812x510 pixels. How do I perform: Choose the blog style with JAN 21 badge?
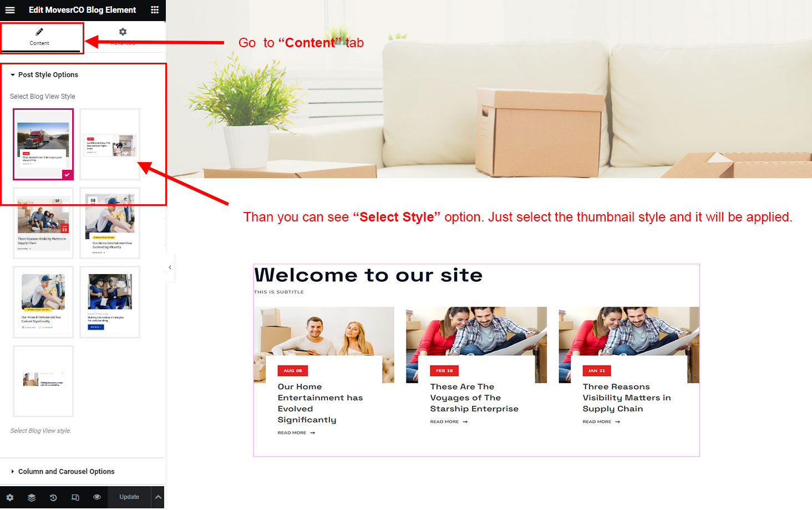[x=43, y=223]
